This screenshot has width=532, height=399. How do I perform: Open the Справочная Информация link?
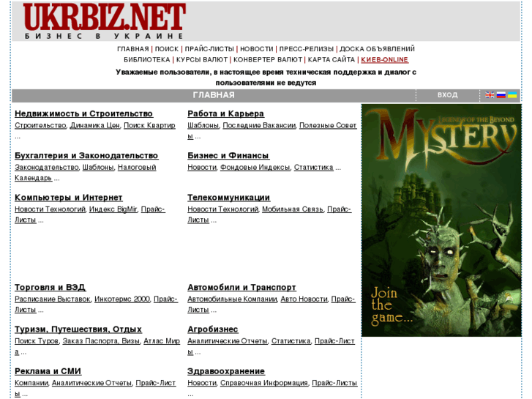click(264, 383)
